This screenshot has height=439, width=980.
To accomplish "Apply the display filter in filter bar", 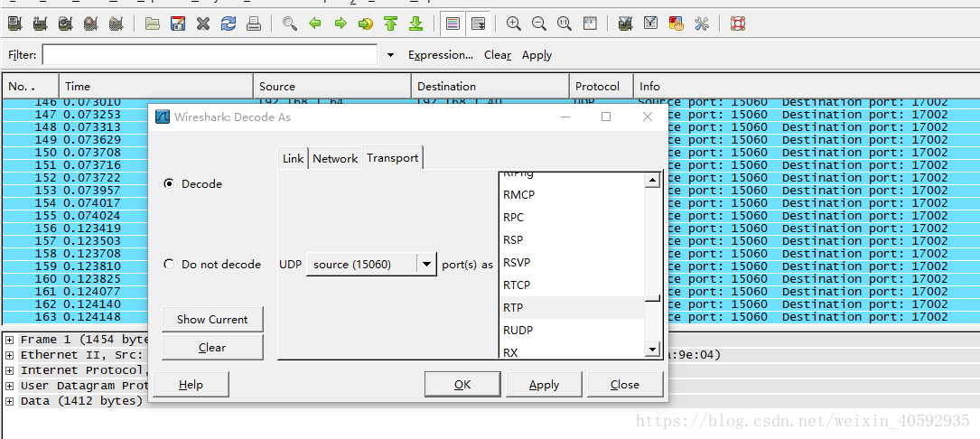I will pyautogui.click(x=537, y=55).
